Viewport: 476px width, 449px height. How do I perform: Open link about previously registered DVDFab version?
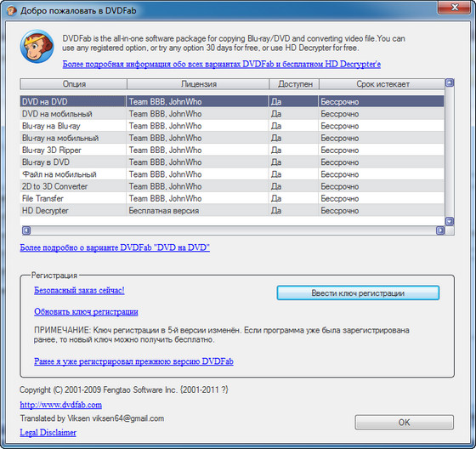pos(133,361)
